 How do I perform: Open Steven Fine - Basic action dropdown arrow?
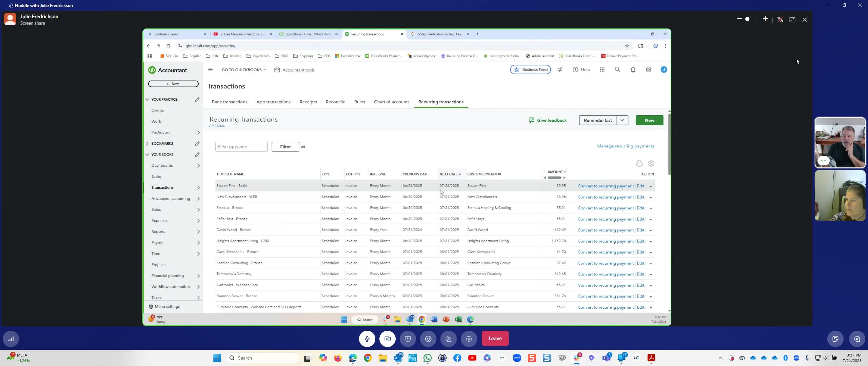click(651, 186)
